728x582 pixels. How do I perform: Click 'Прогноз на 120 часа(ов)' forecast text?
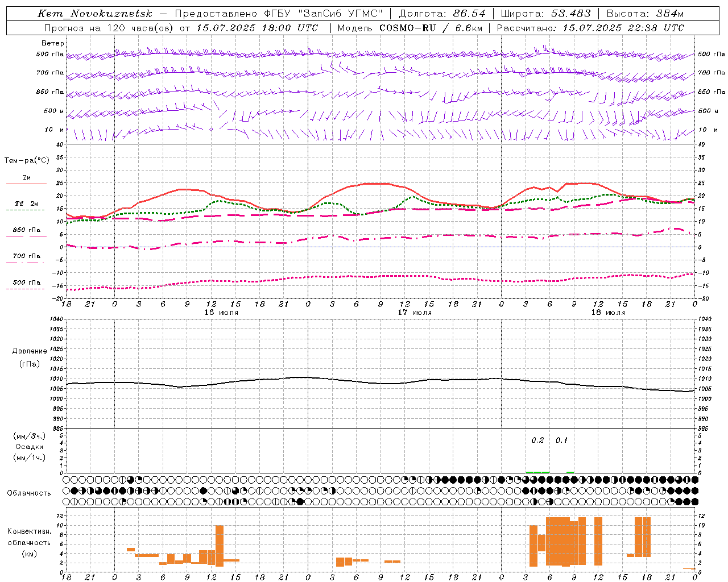pyautogui.click(x=109, y=28)
